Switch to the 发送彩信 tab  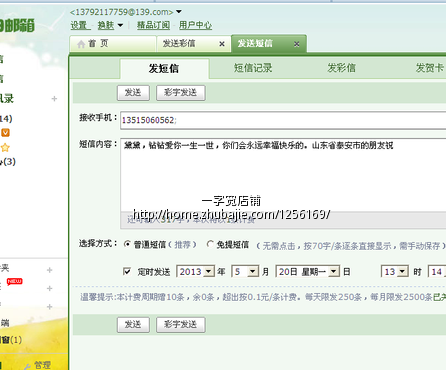[x=179, y=44]
